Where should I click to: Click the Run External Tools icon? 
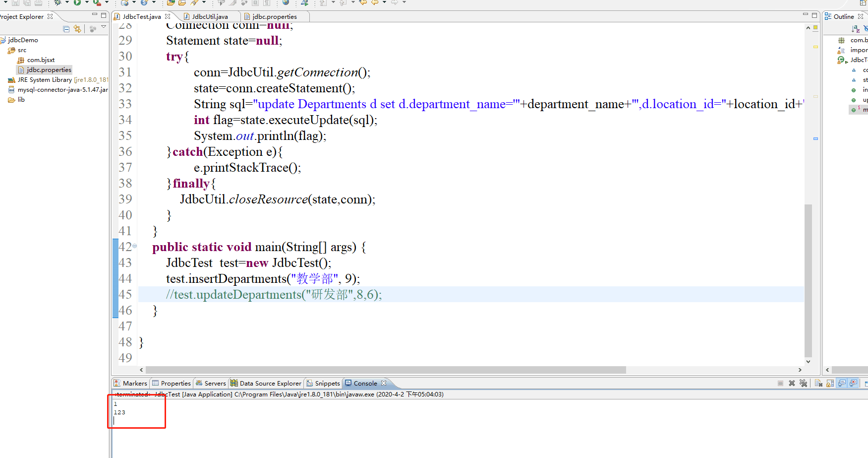coord(97,2)
